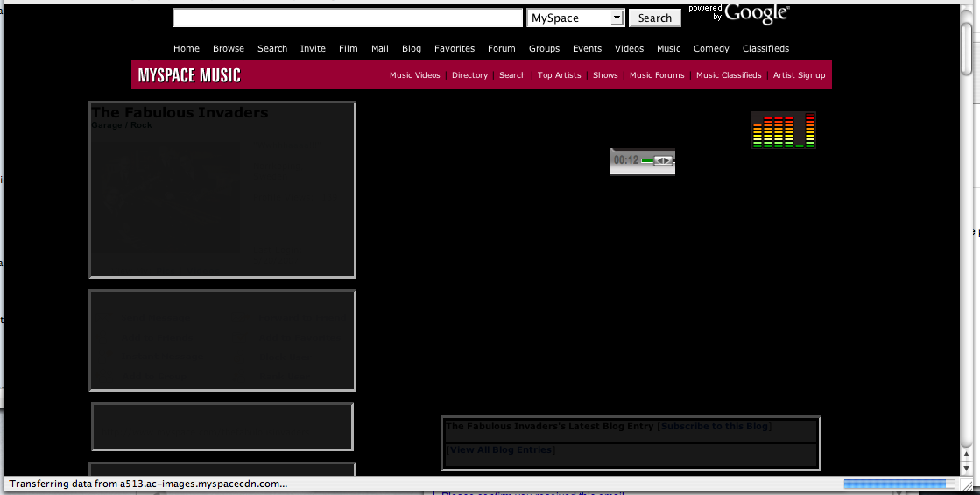Click the Google logo beside the search bar

pyautogui.click(x=757, y=14)
